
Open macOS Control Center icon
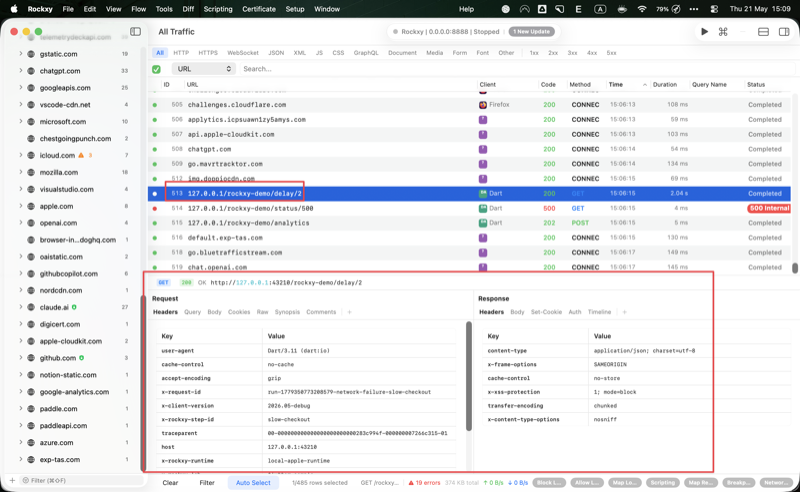tap(714, 9)
